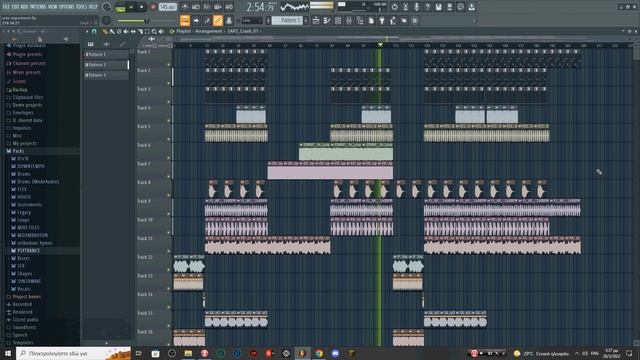Toggle the playlist snap magnet icon
640x360 pixels.
click(x=94, y=31)
